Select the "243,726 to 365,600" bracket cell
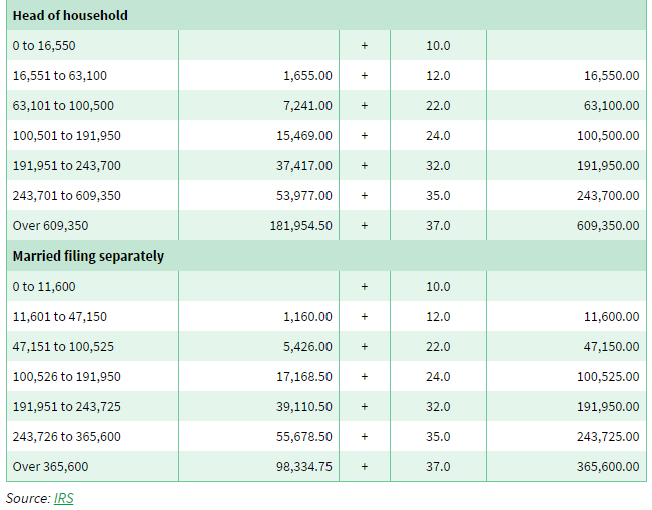The height and width of the screenshot is (510, 652). coord(66,437)
